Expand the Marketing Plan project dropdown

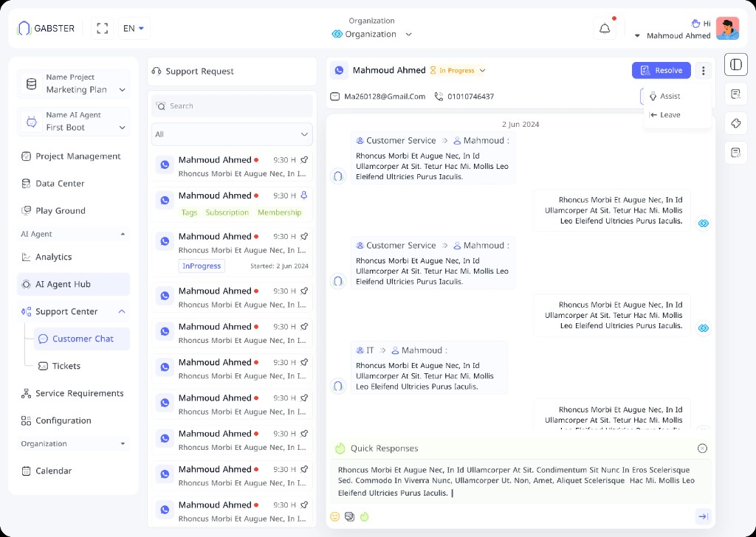(122, 90)
